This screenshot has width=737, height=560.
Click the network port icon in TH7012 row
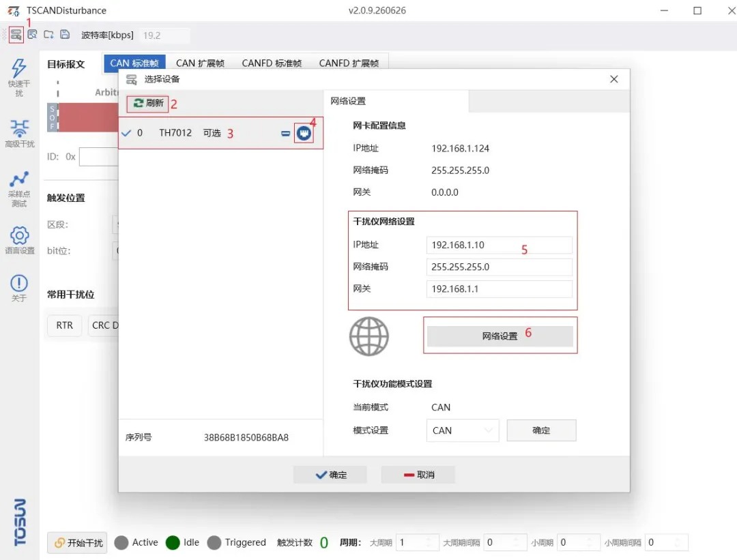(304, 134)
